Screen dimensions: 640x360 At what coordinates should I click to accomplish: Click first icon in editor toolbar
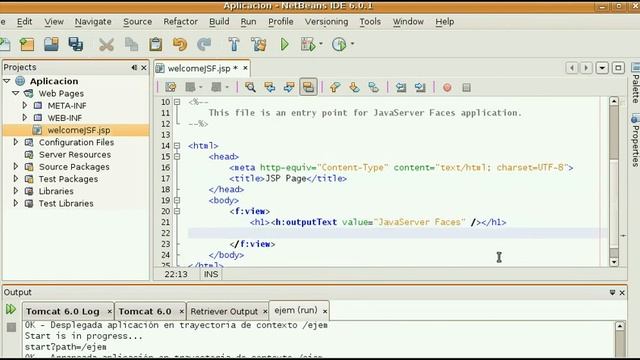[x=171, y=87]
